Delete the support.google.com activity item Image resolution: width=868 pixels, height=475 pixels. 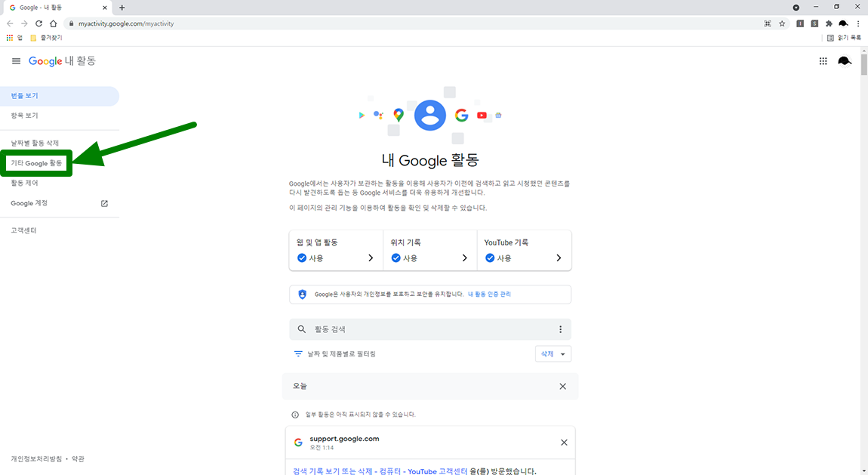tap(564, 443)
